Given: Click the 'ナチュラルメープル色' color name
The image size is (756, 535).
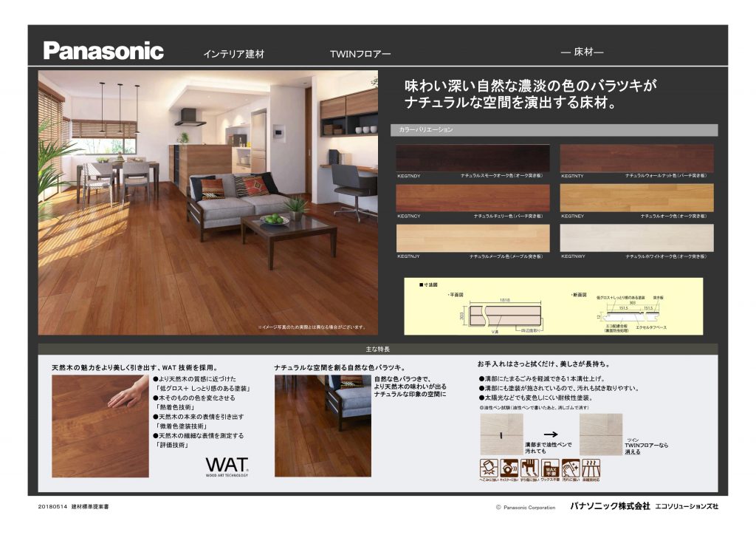Looking at the screenshot, I should click(490, 256).
